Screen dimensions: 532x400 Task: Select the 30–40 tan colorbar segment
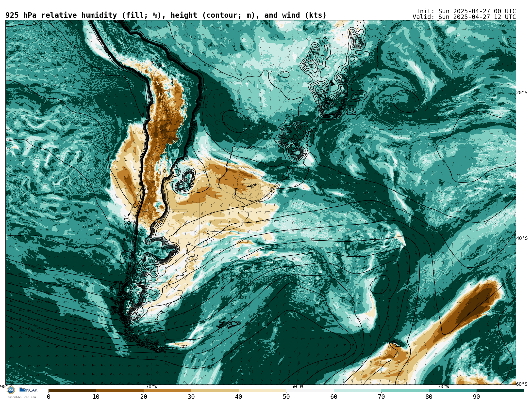[x=215, y=390]
